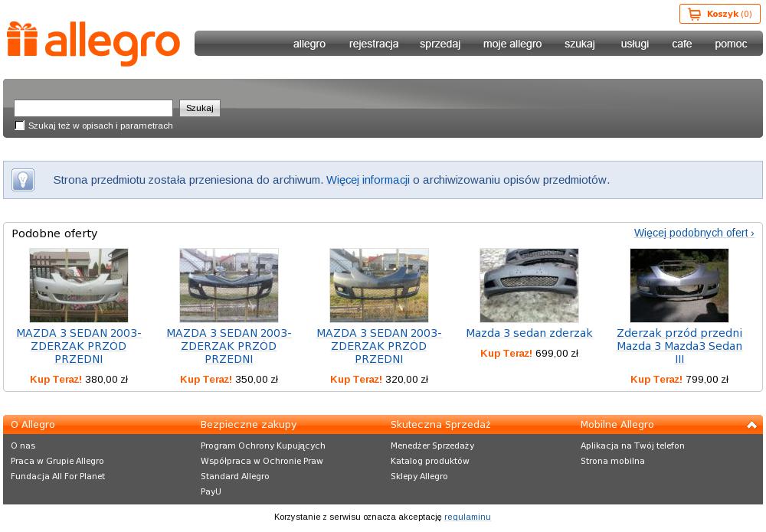The image size is (766, 532).
Task: Open the Mazda 3 sedan zderzak link
Action: pos(529,333)
